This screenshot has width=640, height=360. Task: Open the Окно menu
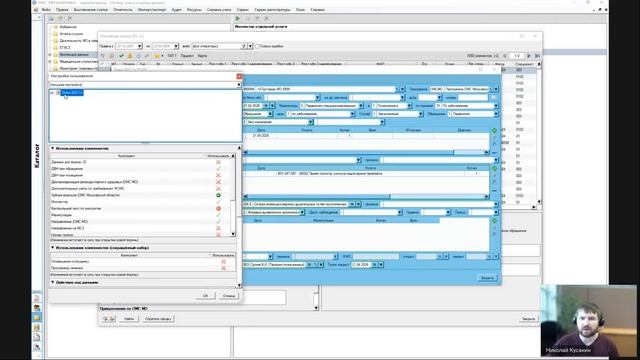300,9
